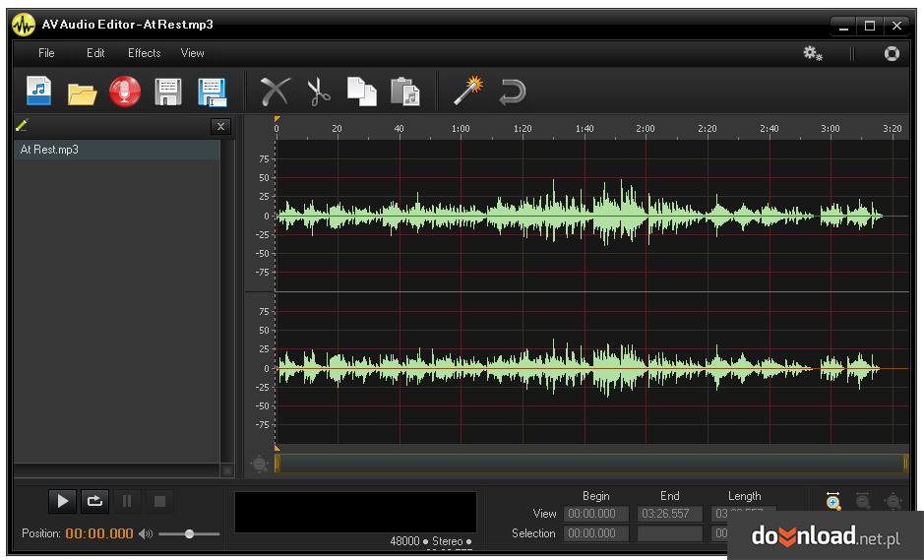This screenshot has height=560, width=924.
Task: Click the zoom-out magnifier icon
Action: coord(863,501)
